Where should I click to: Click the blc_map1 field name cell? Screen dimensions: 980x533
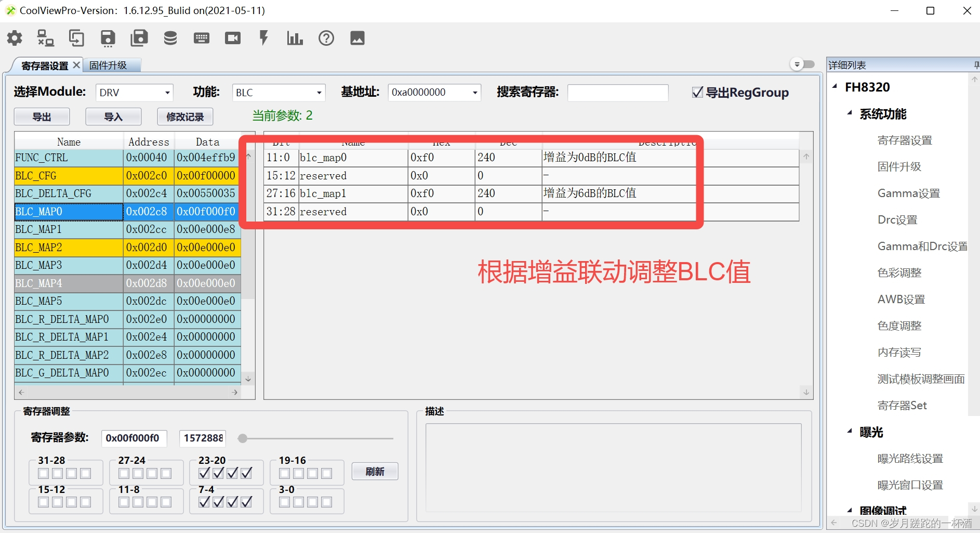click(353, 193)
